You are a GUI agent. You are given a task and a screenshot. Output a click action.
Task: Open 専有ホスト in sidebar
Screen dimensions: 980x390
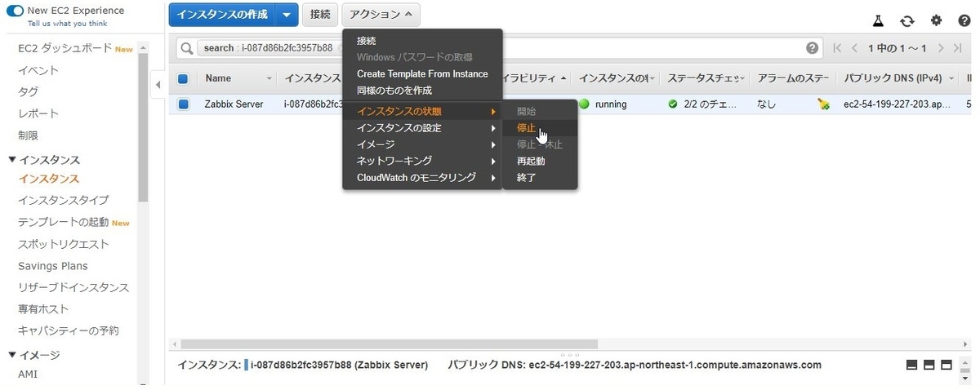click(x=43, y=309)
